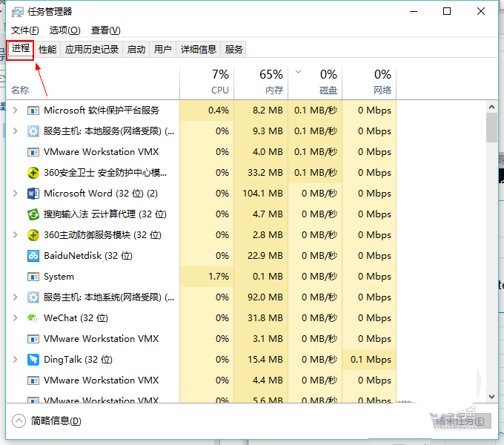This screenshot has height=445, width=504.
Task: Collapse view with 简略信息 arrow button
Action: pyautogui.click(x=19, y=421)
